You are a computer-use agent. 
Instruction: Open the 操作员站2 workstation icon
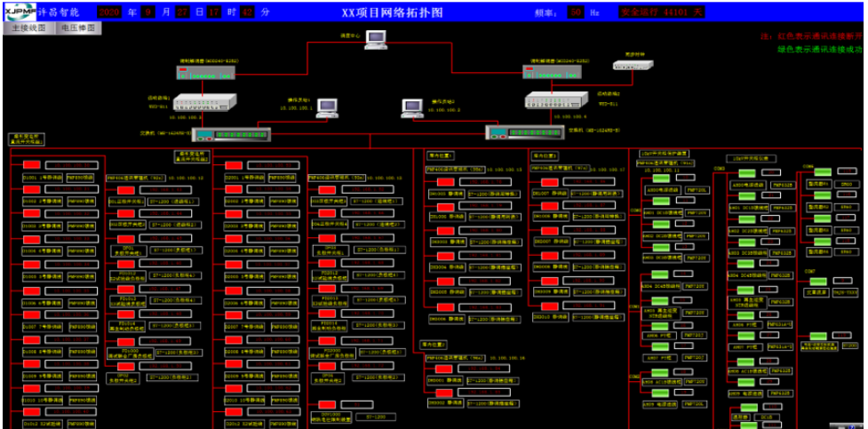coord(412,107)
